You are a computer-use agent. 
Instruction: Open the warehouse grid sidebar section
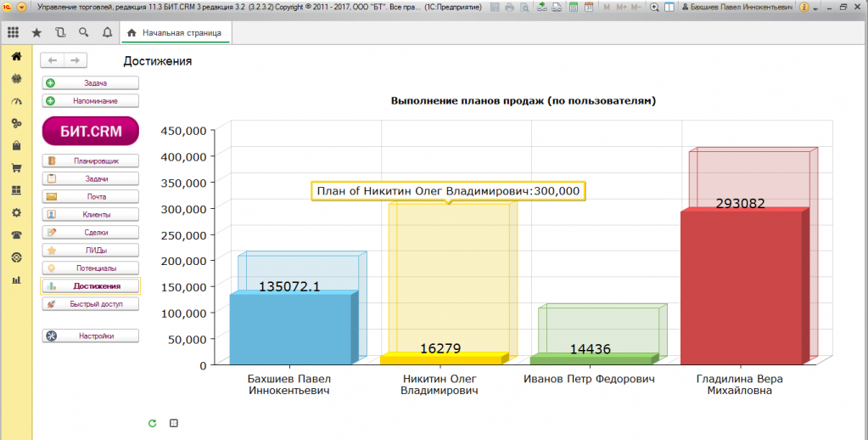[17, 190]
